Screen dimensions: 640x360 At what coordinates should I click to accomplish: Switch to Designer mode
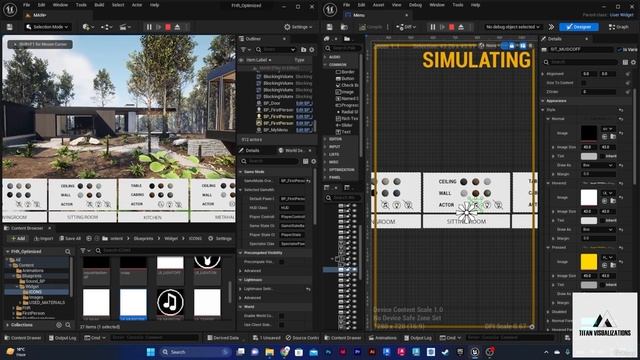click(579, 27)
